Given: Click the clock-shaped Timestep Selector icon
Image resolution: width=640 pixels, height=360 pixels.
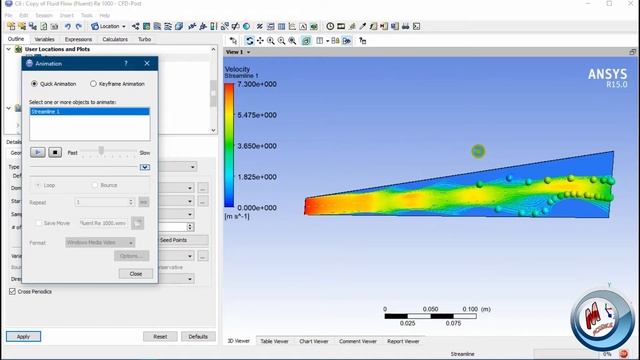Looking at the screenshot, I should (330, 27).
